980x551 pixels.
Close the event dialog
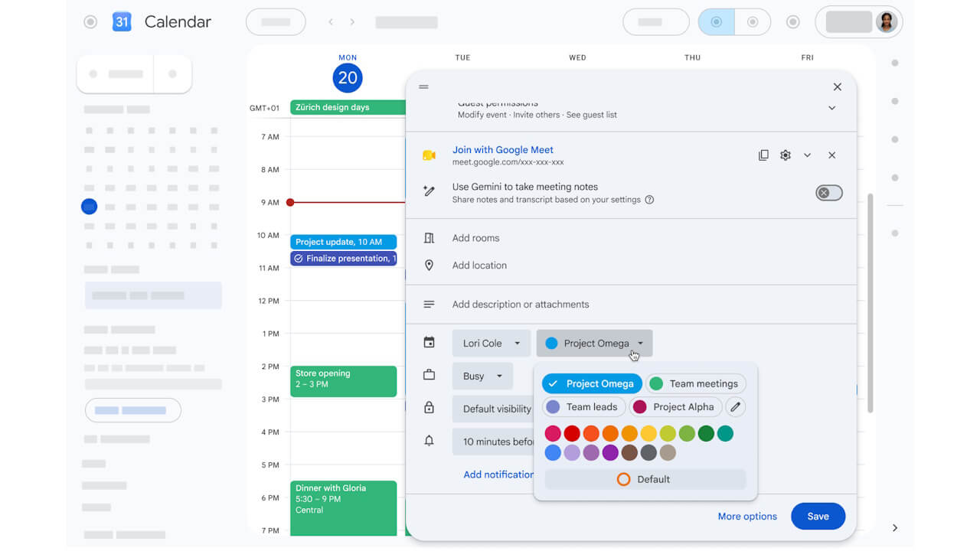pyautogui.click(x=837, y=86)
